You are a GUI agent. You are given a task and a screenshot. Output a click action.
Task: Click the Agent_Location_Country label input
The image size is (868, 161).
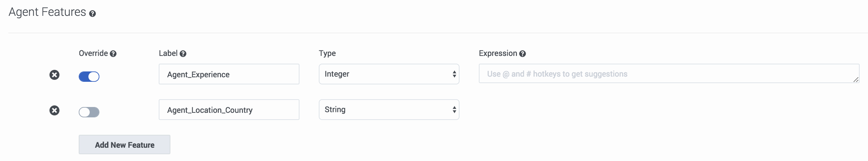click(229, 110)
